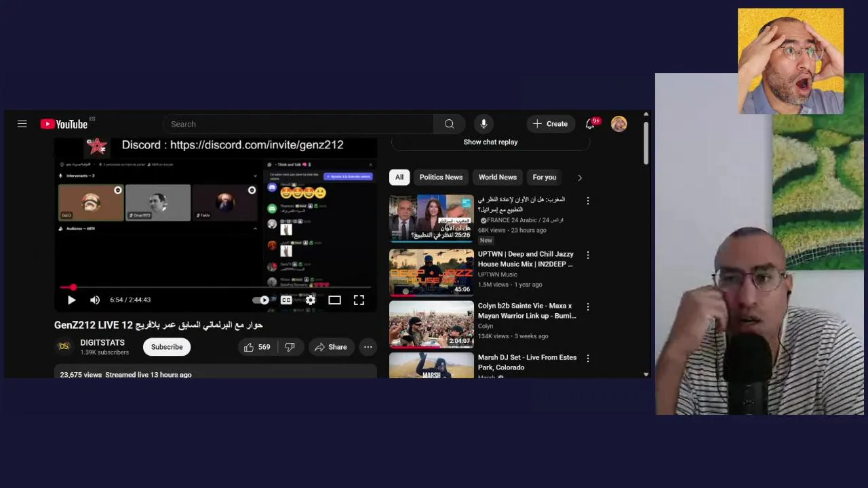
Task: Click the GenZ212 LIVE 12 video title
Action: click(x=158, y=325)
